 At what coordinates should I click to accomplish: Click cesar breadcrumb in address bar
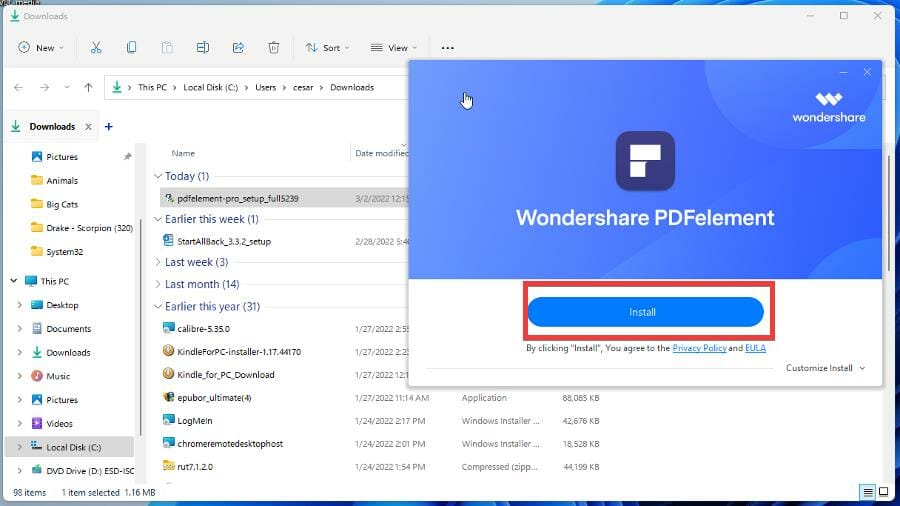(x=303, y=87)
